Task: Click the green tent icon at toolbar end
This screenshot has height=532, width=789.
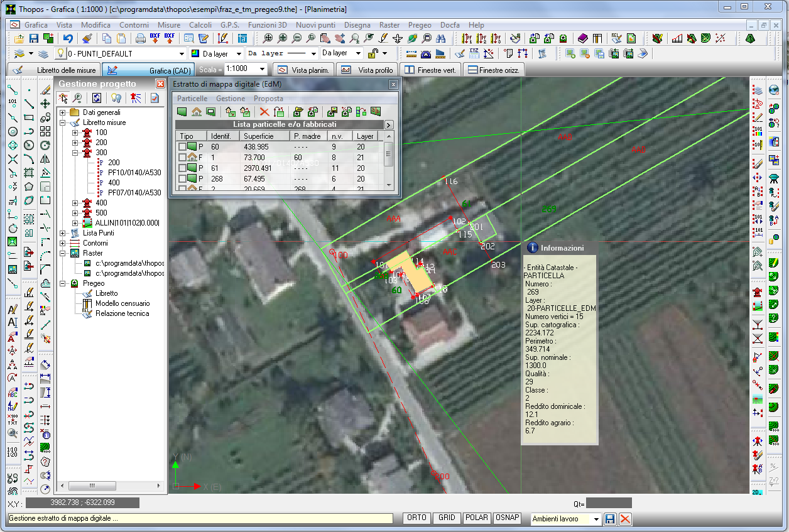Action: point(749,38)
